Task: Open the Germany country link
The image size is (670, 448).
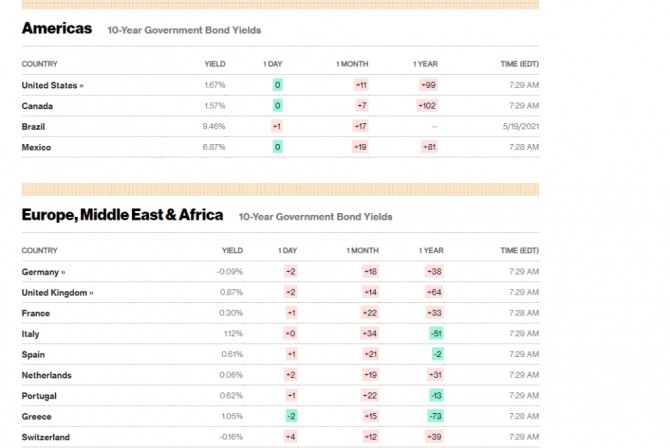Action: [x=43, y=272]
